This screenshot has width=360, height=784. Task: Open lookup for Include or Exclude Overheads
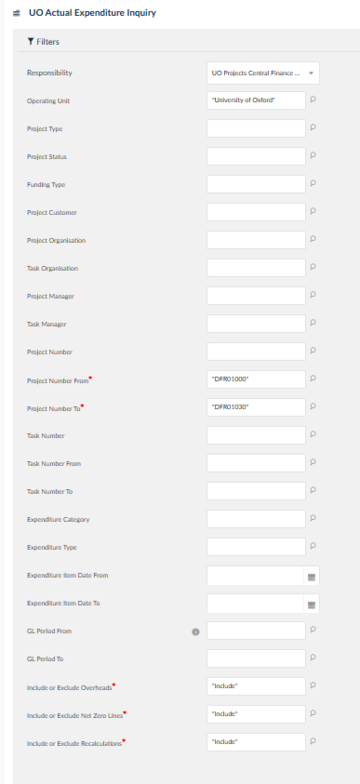[313, 686]
